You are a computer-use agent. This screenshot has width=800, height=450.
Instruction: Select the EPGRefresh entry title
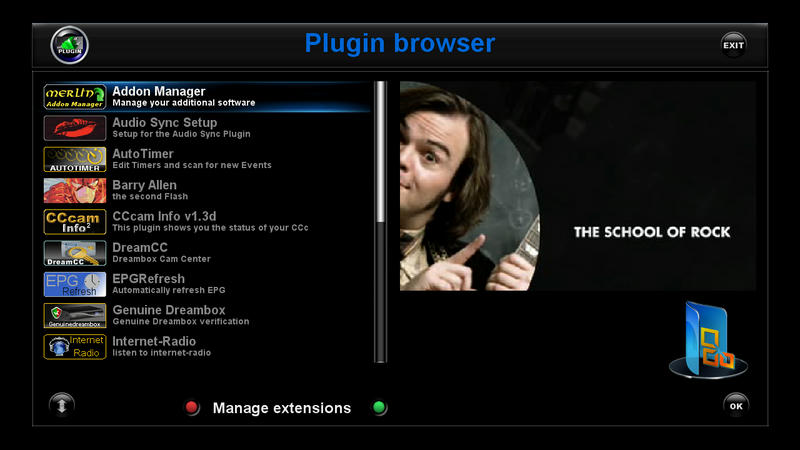pos(148,279)
